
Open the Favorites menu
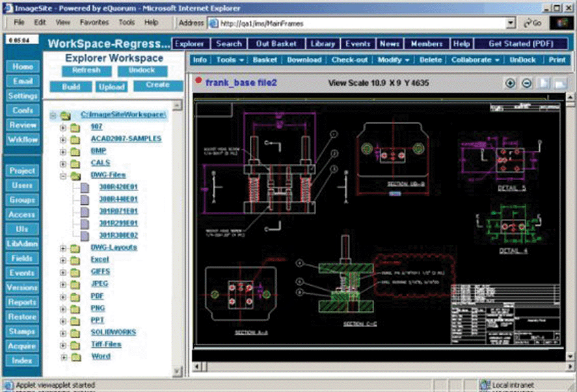[x=94, y=22]
